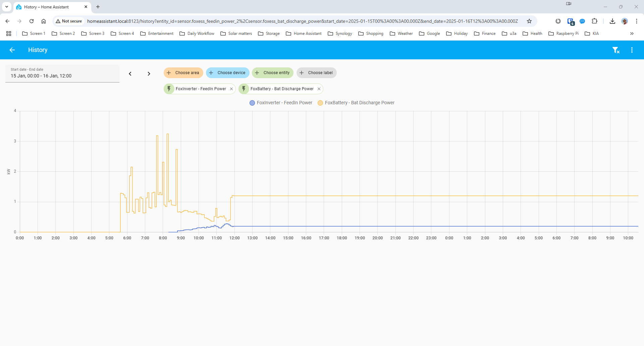The width and height of the screenshot is (644, 346).
Task: Open the Choose entity picker
Action: point(272,73)
